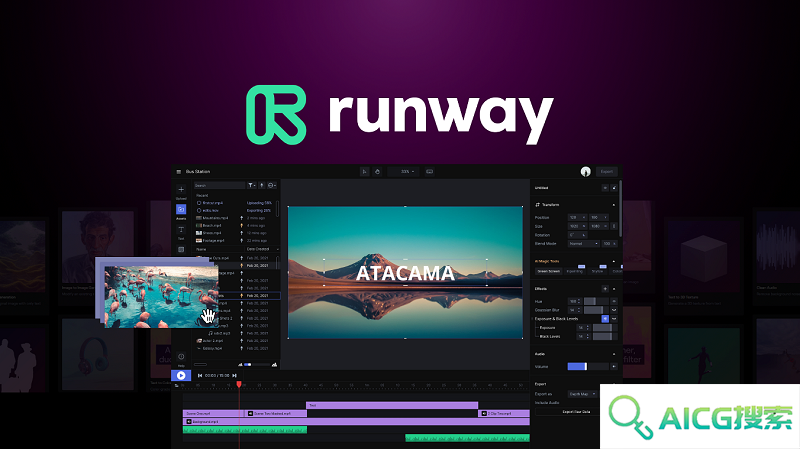Click the mute icon beside Volume slider
This screenshot has height=449, width=800.
pos(614,366)
